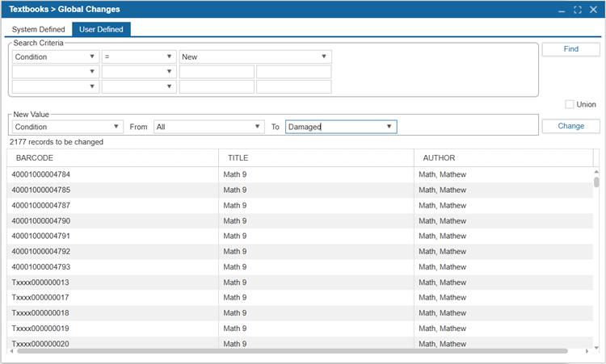Select barcode 40001000004793 row
Image resolution: width=606 pixels, height=364 pixels.
tap(300, 266)
